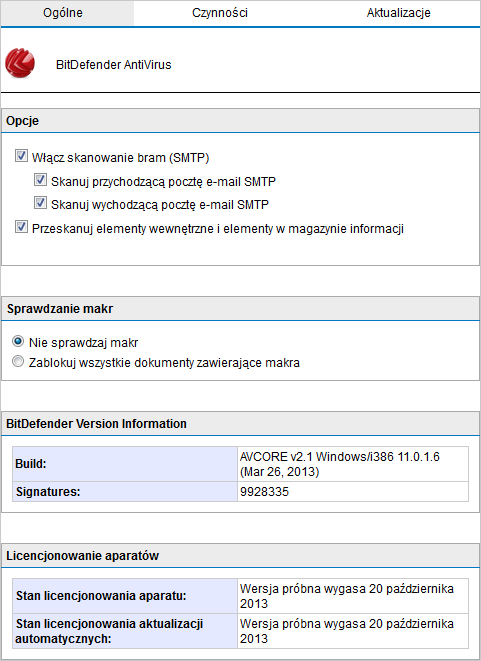
Task: Click the BitDefender red logo icon
Action: pyautogui.click(x=20, y=63)
